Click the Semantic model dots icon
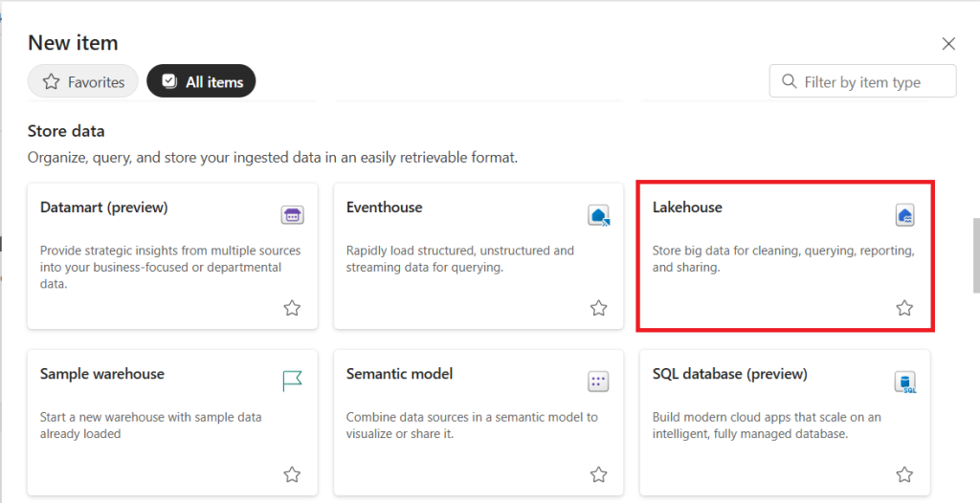980x503 pixels. pos(598,382)
